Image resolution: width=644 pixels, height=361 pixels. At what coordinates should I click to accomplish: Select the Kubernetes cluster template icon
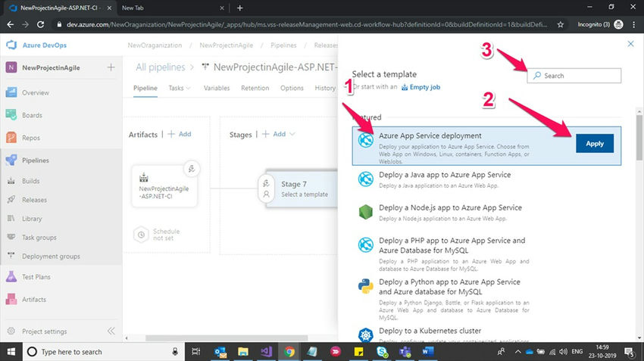[x=365, y=335]
